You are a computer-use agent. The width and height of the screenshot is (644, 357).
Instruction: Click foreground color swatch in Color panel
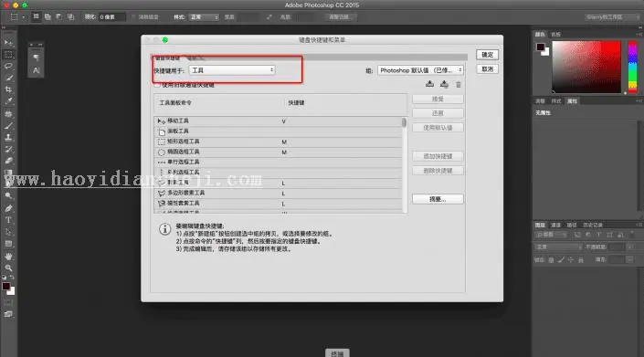(x=541, y=47)
